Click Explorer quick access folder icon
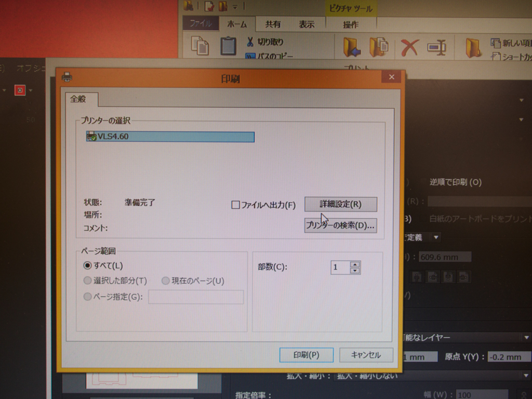Screen dimensions: 532x399 [x=188, y=5]
